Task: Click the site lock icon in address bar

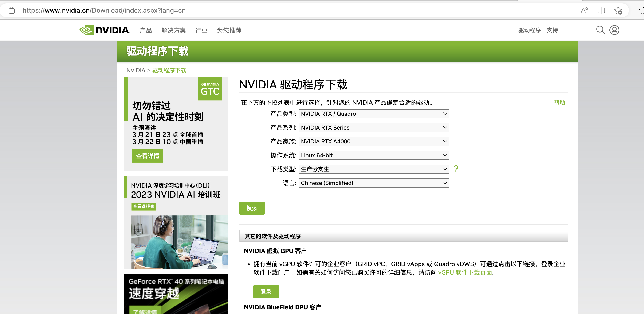Action: click(x=12, y=10)
